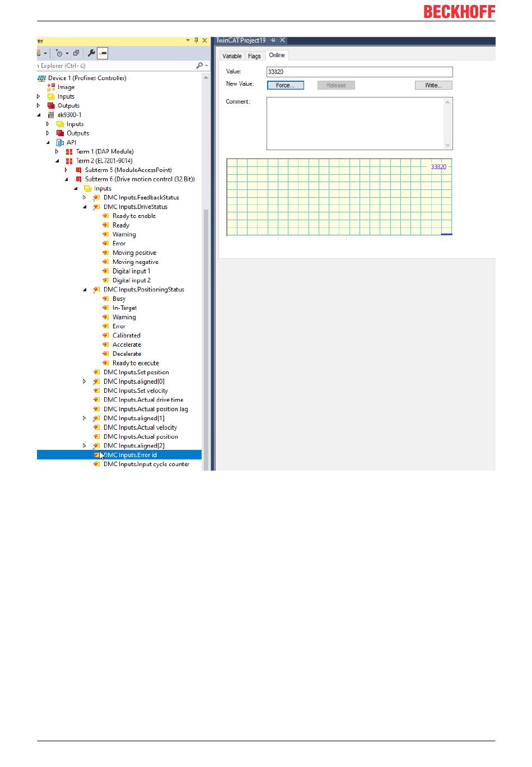Click the pin icon on TwinCAT Project19 tab
Image resolution: width=532 pixels, height=767 pixels.
click(x=273, y=40)
